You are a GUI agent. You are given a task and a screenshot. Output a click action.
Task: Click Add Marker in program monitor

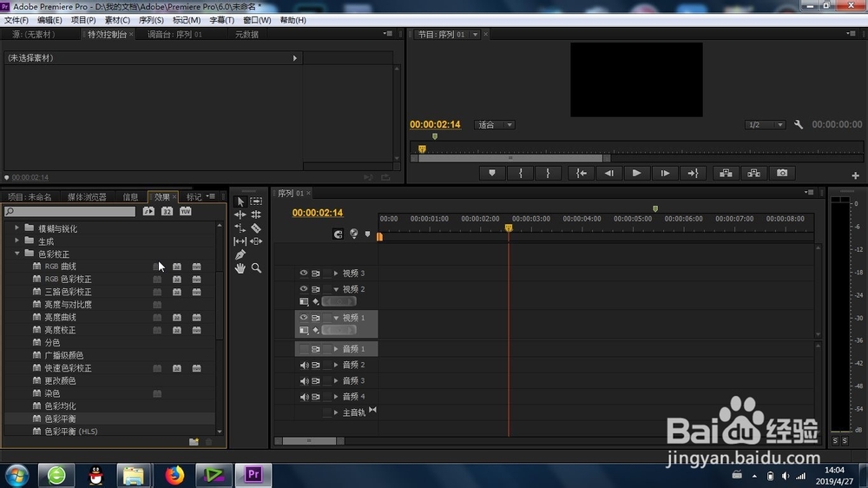click(492, 174)
